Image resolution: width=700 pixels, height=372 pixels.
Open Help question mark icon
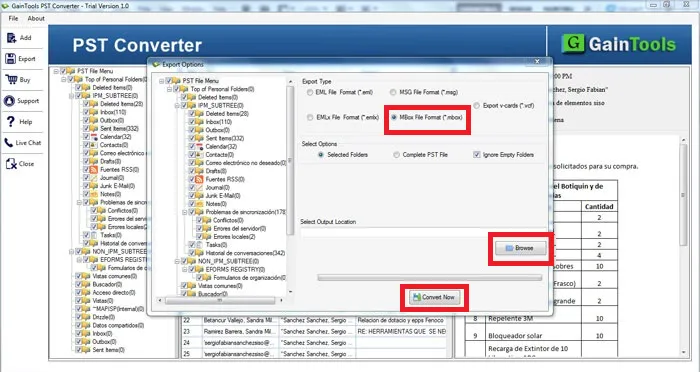[x=11, y=121]
